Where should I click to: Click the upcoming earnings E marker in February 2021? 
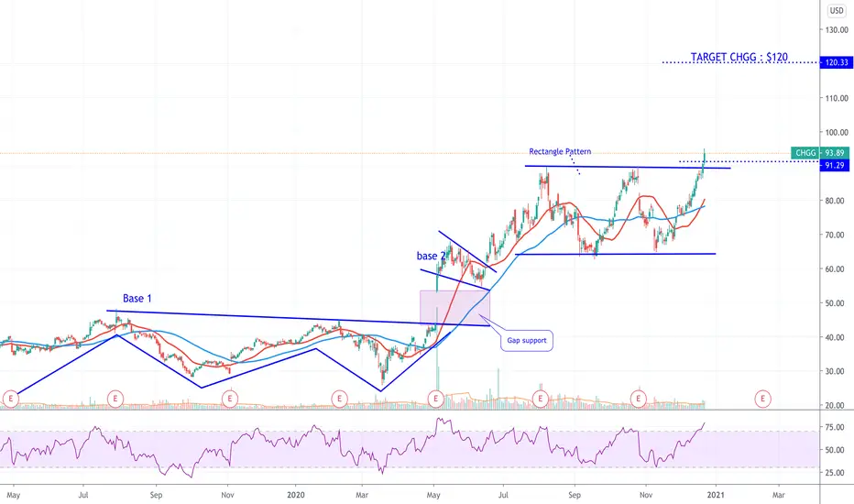[762, 399]
